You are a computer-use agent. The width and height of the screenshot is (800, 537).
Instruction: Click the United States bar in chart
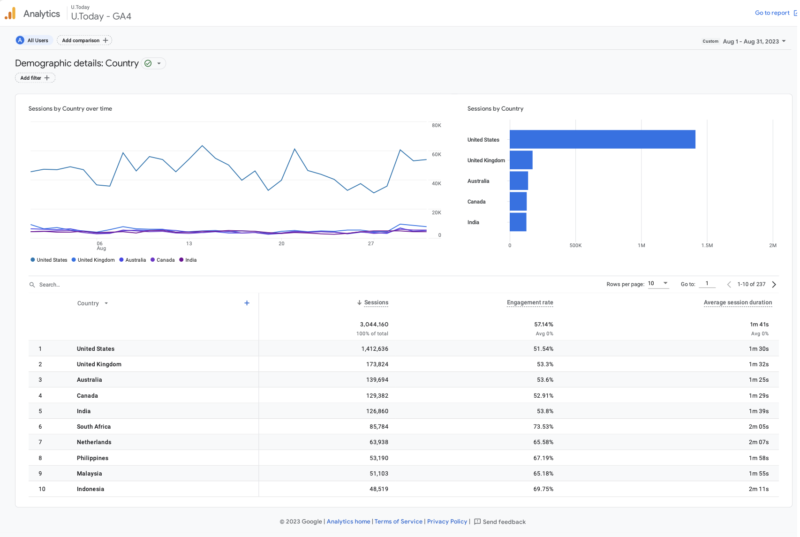pyautogui.click(x=602, y=139)
